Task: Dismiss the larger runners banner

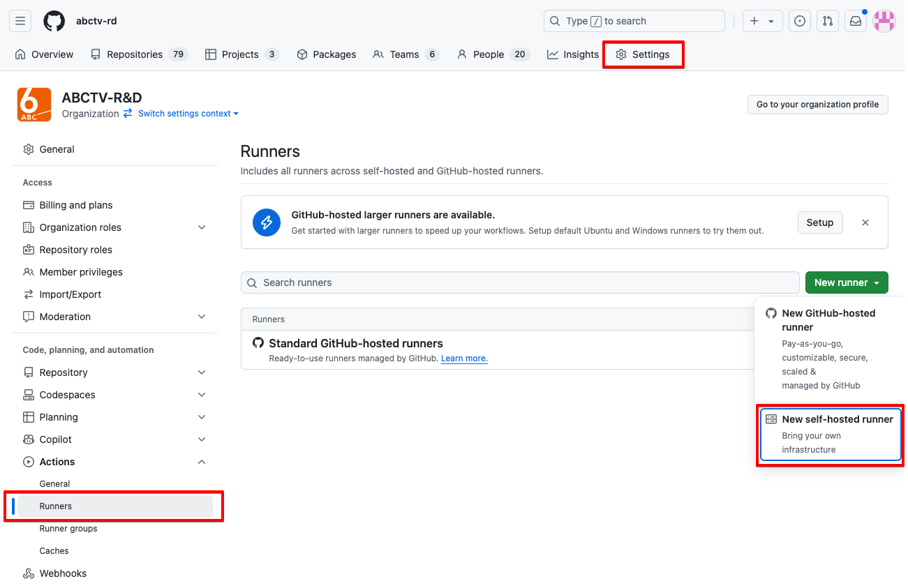Action: coord(865,223)
